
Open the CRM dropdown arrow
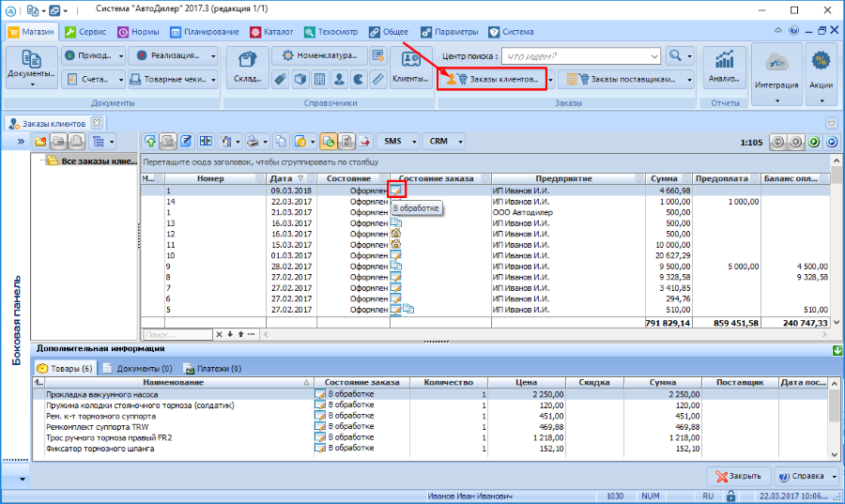(460, 142)
